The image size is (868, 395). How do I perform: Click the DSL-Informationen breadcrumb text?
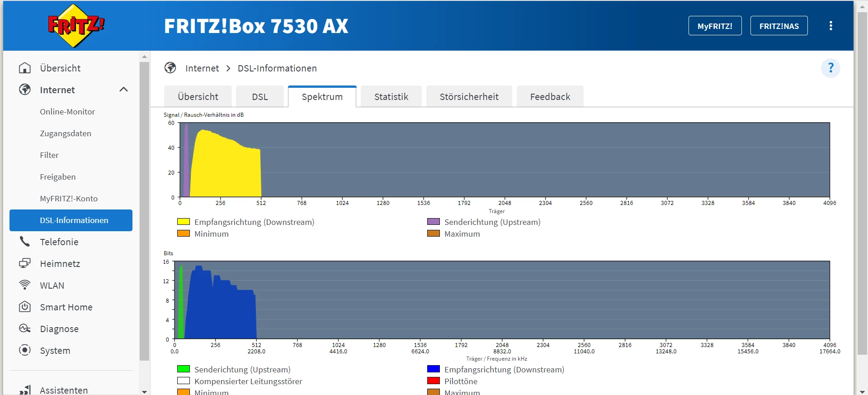point(277,68)
